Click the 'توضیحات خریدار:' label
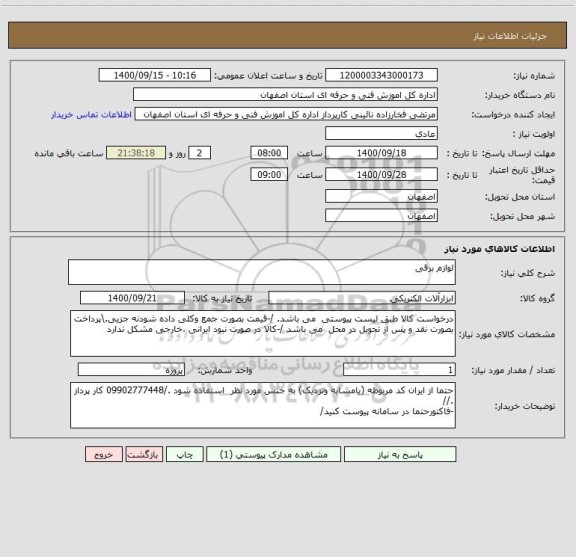 coord(526,406)
